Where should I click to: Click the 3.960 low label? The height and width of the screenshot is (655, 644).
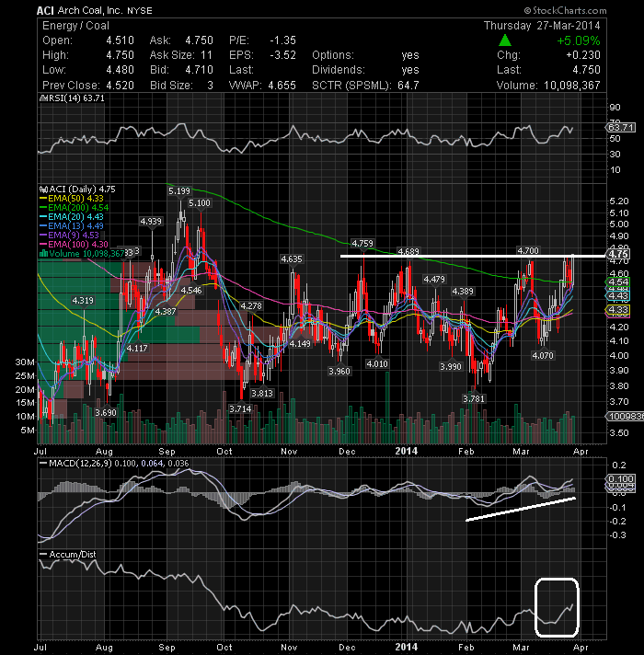pos(339,371)
